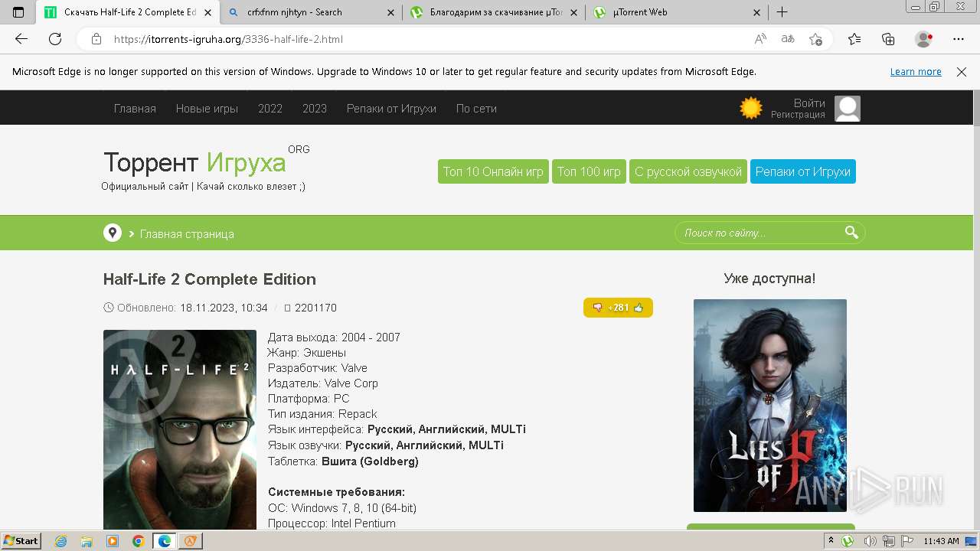Open the По сети nav menu item

(476, 109)
